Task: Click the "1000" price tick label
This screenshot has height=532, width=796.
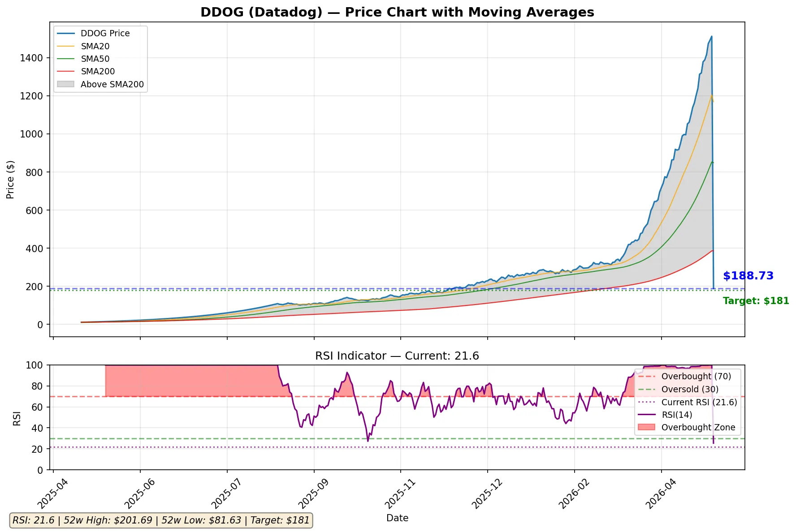Action: [x=31, y=134]
